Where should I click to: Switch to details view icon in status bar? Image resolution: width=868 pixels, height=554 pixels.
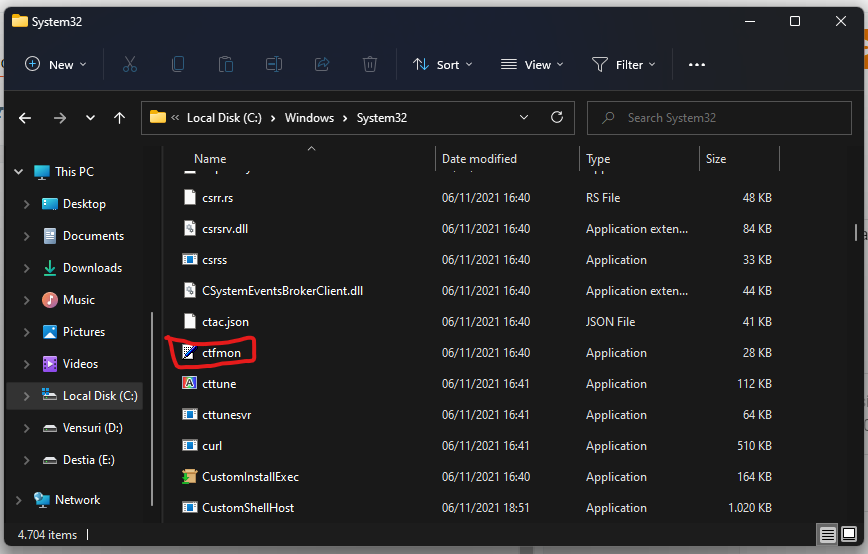click(x=828, y=535)
